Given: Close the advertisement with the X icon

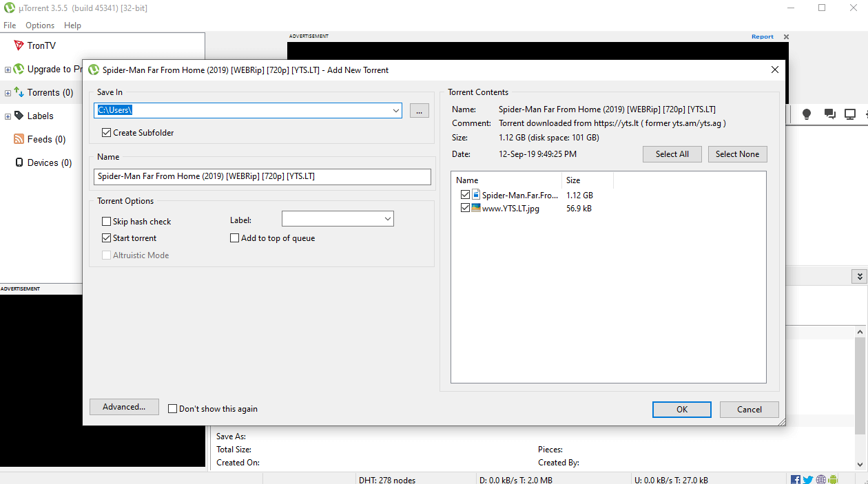Looking at the screenshot, I should pyautogui.click(x=786, y=36).
